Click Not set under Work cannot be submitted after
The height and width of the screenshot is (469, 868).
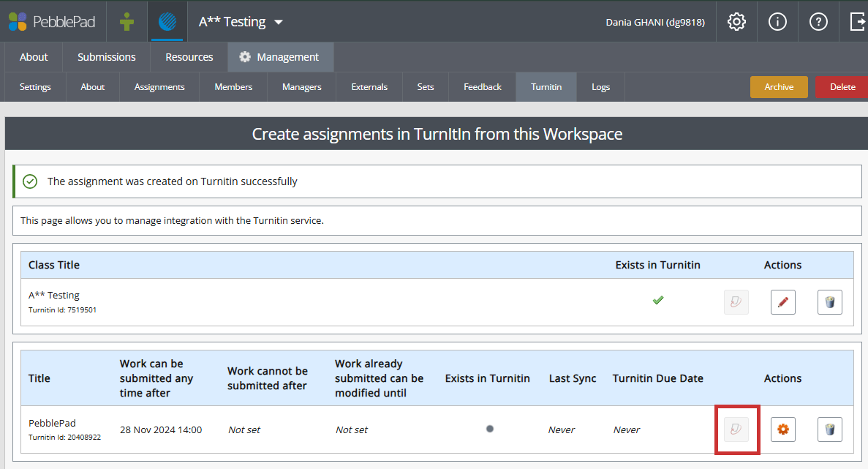(244, 429)
